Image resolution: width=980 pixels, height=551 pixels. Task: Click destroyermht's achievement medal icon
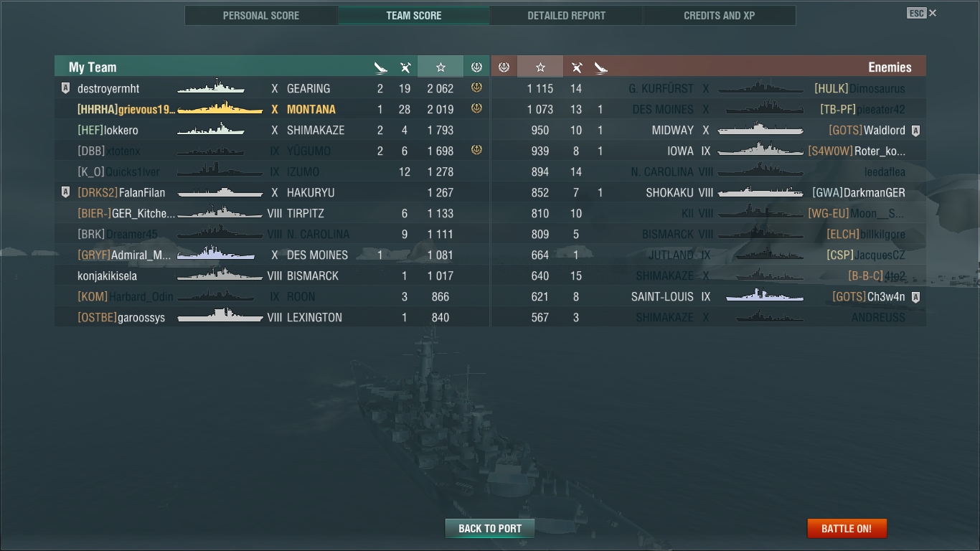point(476,88)
